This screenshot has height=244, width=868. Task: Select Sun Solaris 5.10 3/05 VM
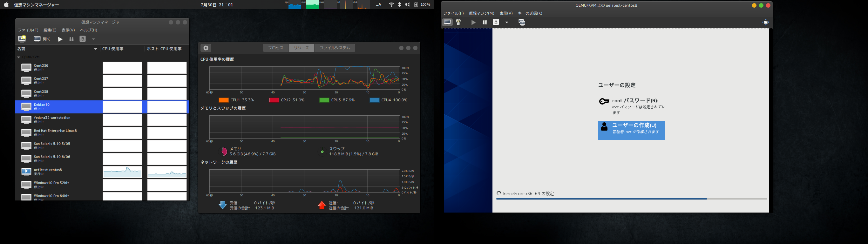(102, 146)
